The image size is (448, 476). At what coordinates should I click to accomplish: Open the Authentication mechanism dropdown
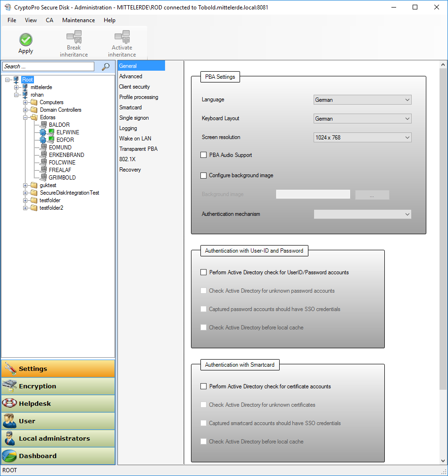[x=362, y=214]
